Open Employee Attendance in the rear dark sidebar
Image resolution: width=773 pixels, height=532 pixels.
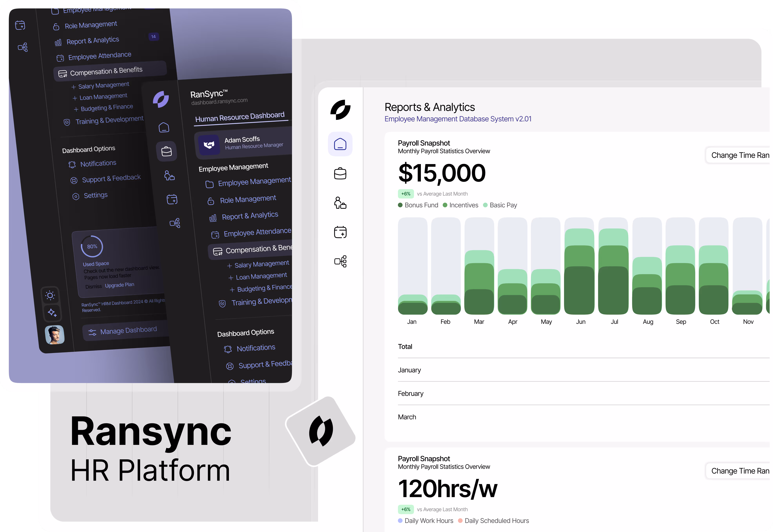click(x=94, y=56)
